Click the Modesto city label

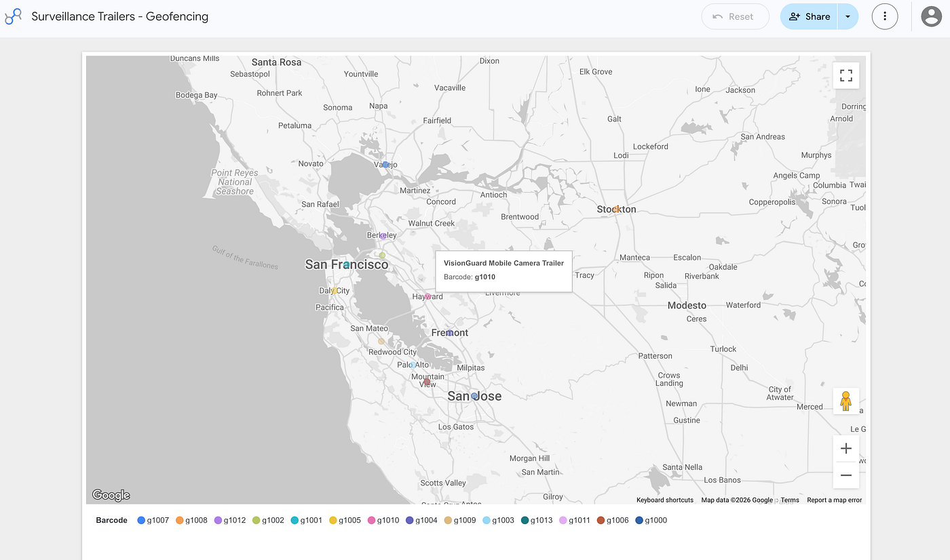pyautogui.click(x=687, y=305)
